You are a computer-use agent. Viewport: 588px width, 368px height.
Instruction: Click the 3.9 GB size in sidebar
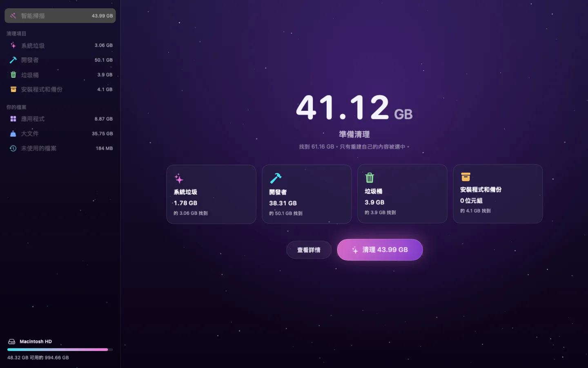(x=105, y=75)
